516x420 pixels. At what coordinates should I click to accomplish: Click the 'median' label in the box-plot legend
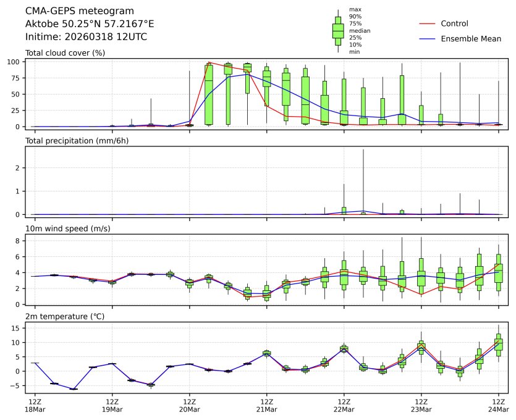click(x=359, y=30)
